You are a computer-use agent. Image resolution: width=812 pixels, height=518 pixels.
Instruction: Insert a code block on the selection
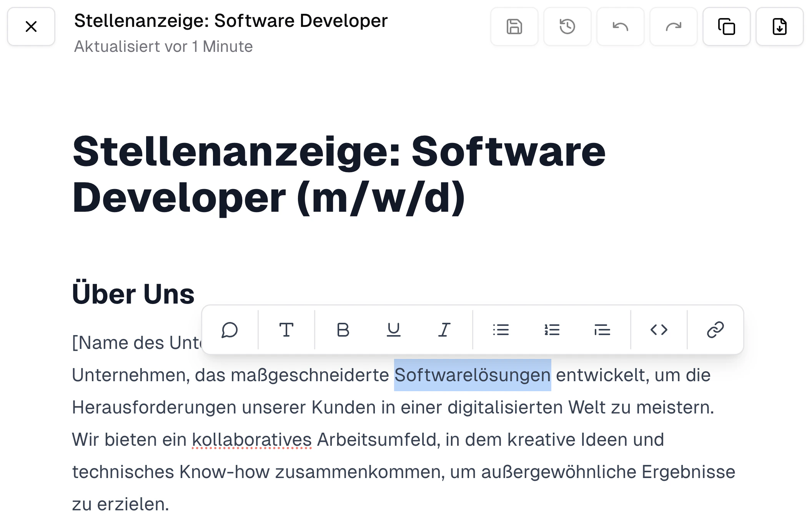point(659,330)
